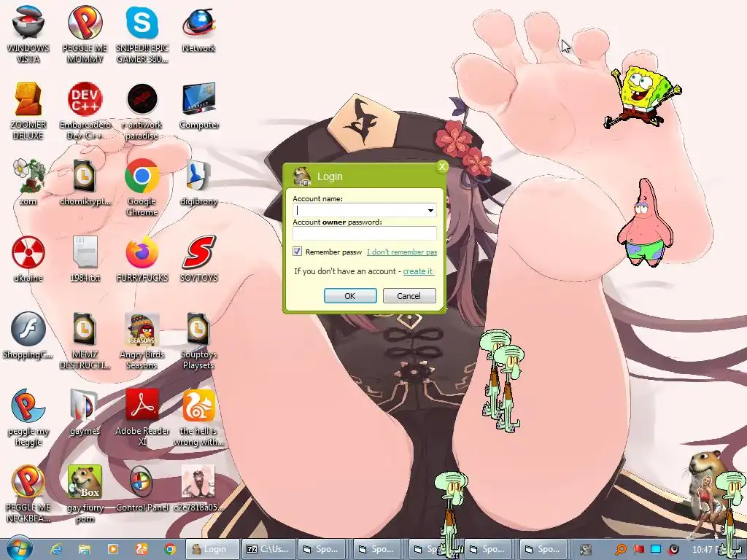Viewport: 747px width, 560px height.
Task: Open the Skype-logo desktop shortcut
Action: pyautogui.click(x=142, y=34)
